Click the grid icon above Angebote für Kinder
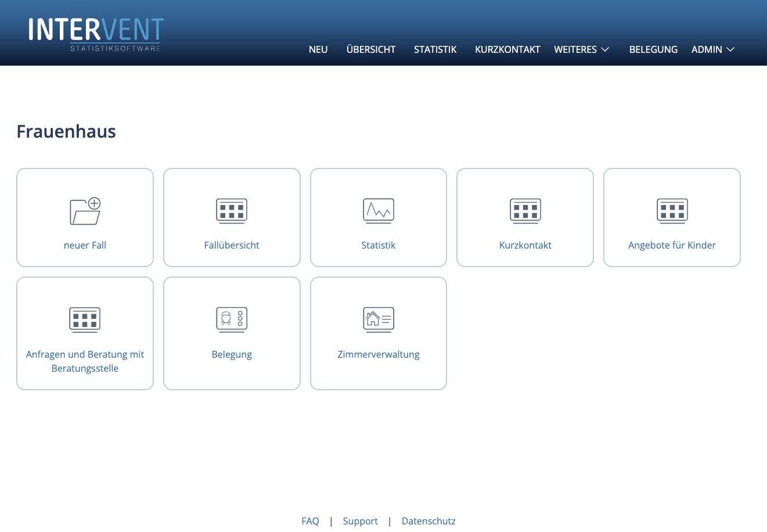This screenshot has width=767, height=532. tap(672, 211)
